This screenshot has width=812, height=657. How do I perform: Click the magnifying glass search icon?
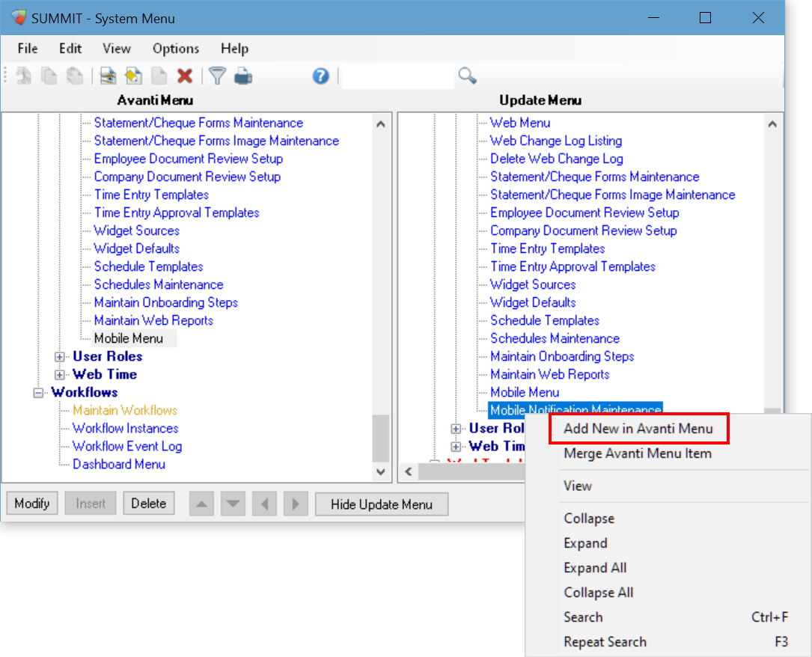[467, 76]
